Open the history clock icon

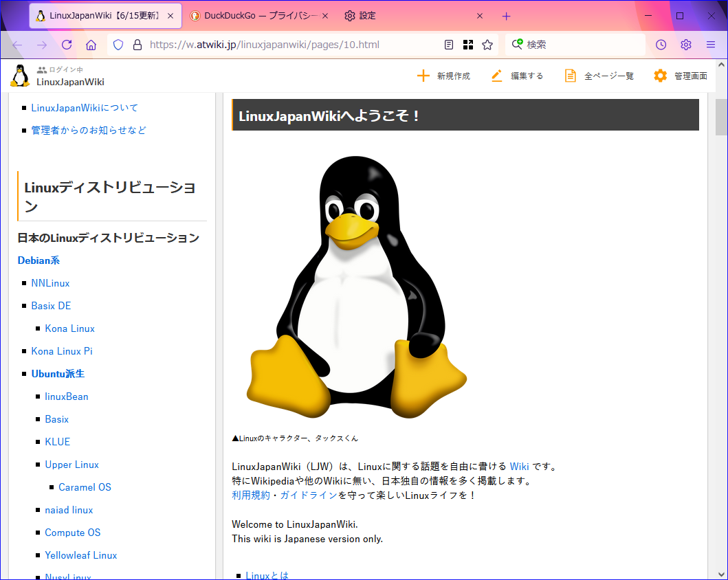661,45
